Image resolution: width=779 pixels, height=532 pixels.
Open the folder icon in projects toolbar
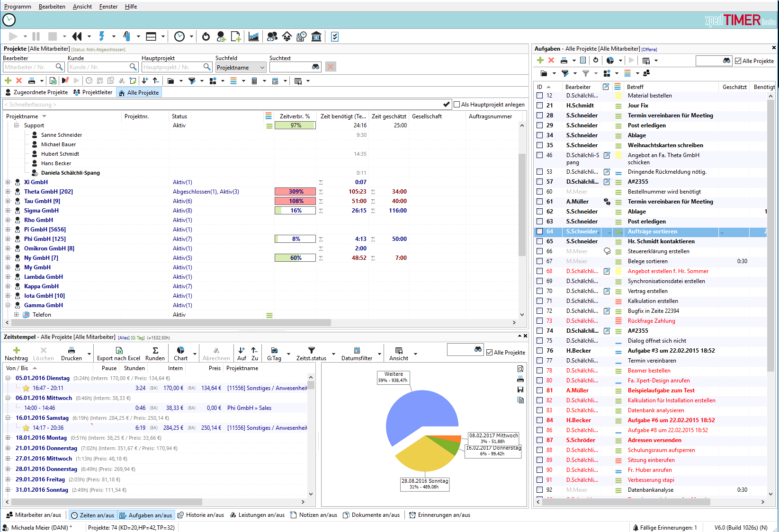tap(170, 81)
